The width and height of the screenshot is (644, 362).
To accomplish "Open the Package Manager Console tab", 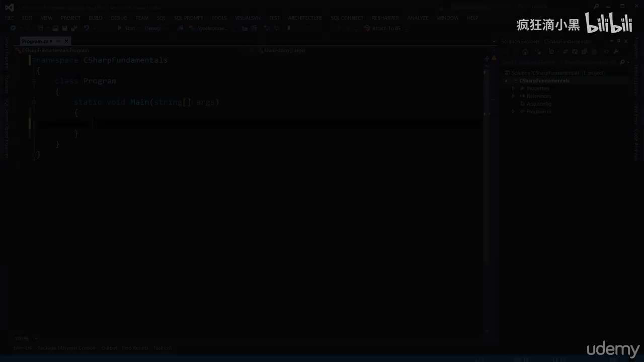I will pos(67,348).
